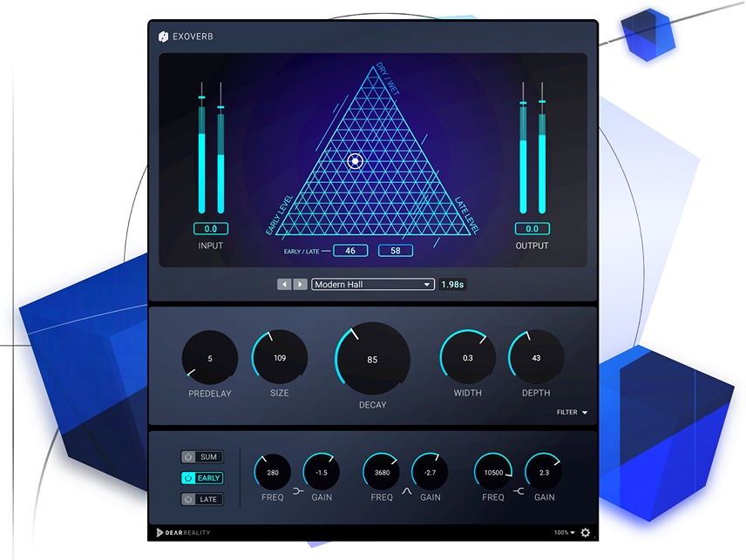Click the SIZE knob showing 109

pyautogui.click(x=280, y=357)
